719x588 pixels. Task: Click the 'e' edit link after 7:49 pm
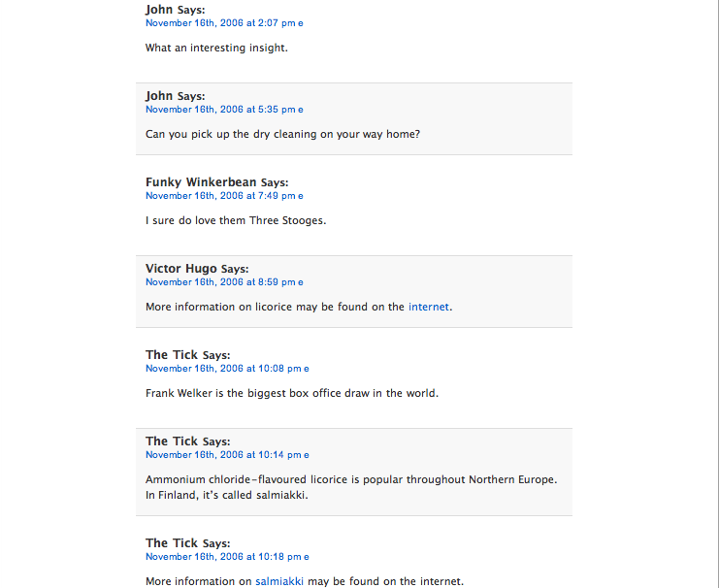301,196
